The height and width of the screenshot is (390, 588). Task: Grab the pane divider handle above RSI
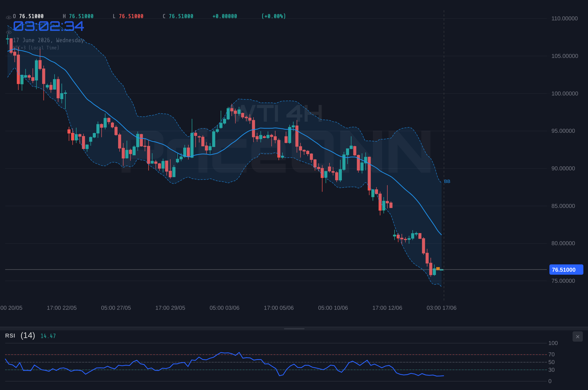click(294, 329)
